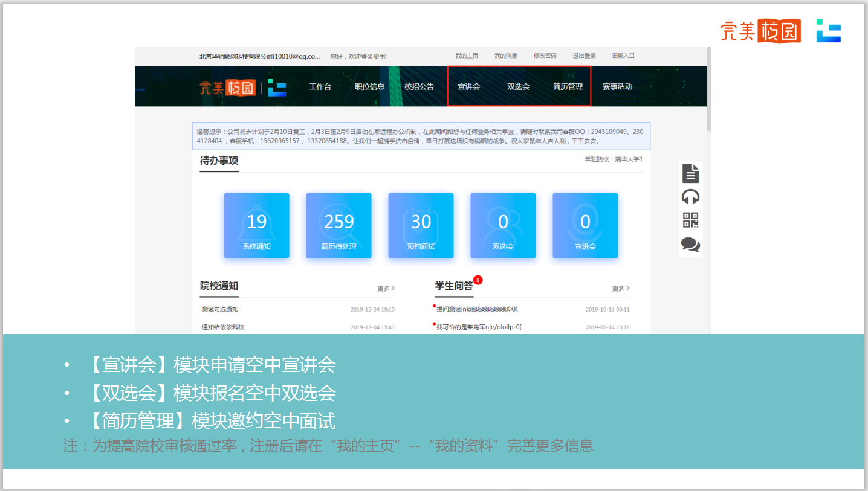Open the headset customer service icon

tap(690, 197)
